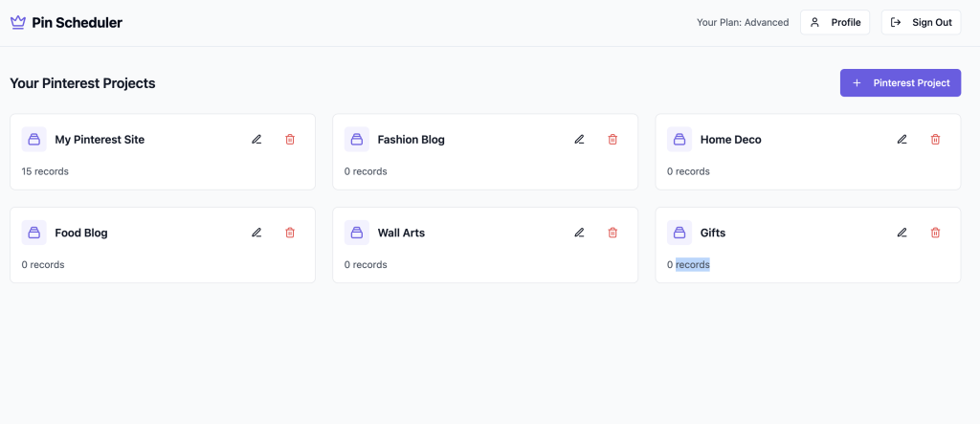This screenshot has width=980, height=424.
Task: Sign out of the account
Action: click(x=922, y=23)
